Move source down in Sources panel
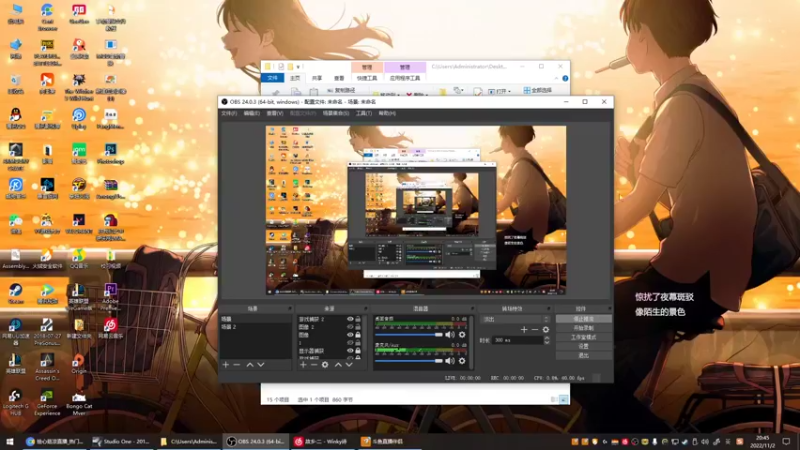Viewport: 800px width, 450px height. pyautogui.click(x=349, y=365)
